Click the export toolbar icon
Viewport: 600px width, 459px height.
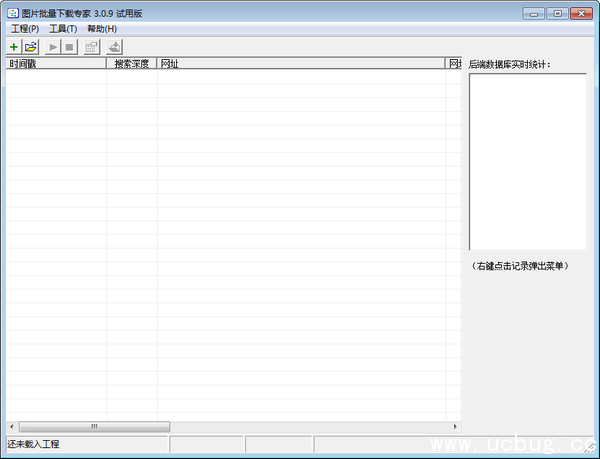(115, 47)
